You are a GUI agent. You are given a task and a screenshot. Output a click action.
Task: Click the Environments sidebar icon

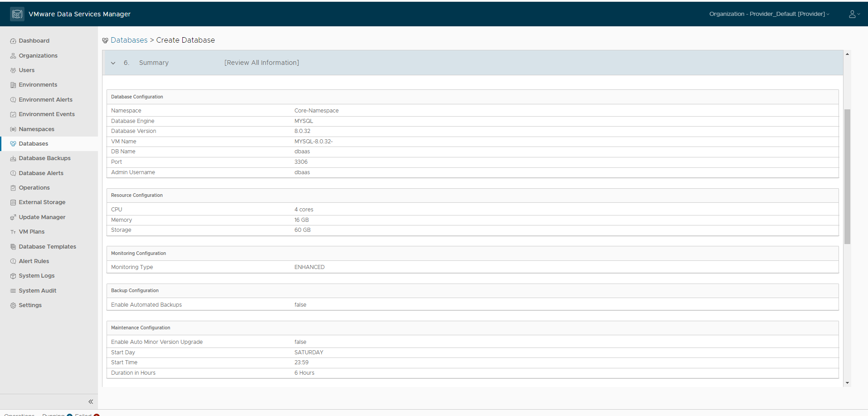[x=13, y=85]
